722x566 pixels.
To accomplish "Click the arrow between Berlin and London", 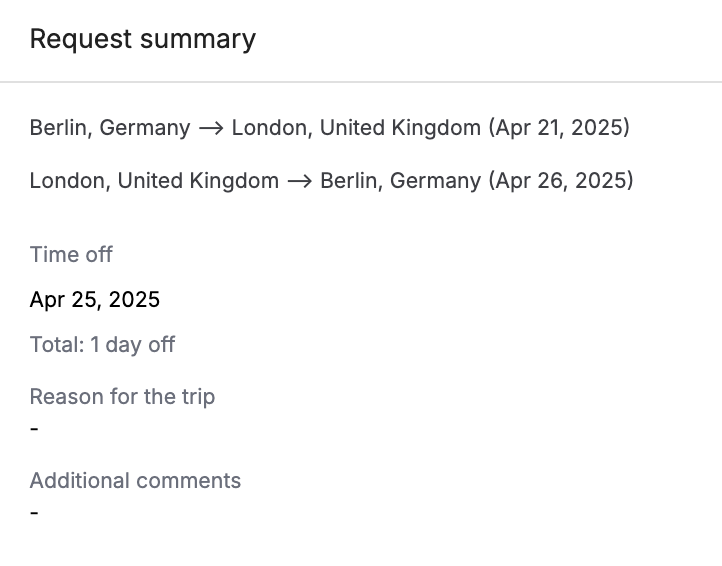I will [211, 128].
